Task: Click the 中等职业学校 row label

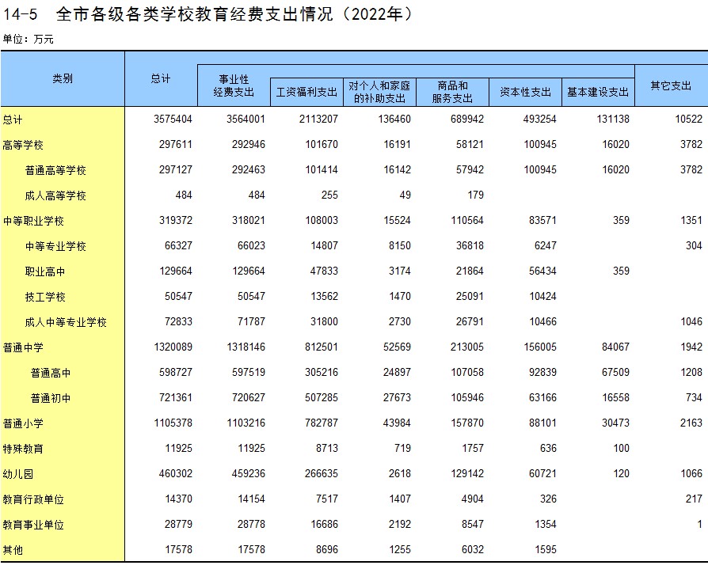Action: click(33, 221)
